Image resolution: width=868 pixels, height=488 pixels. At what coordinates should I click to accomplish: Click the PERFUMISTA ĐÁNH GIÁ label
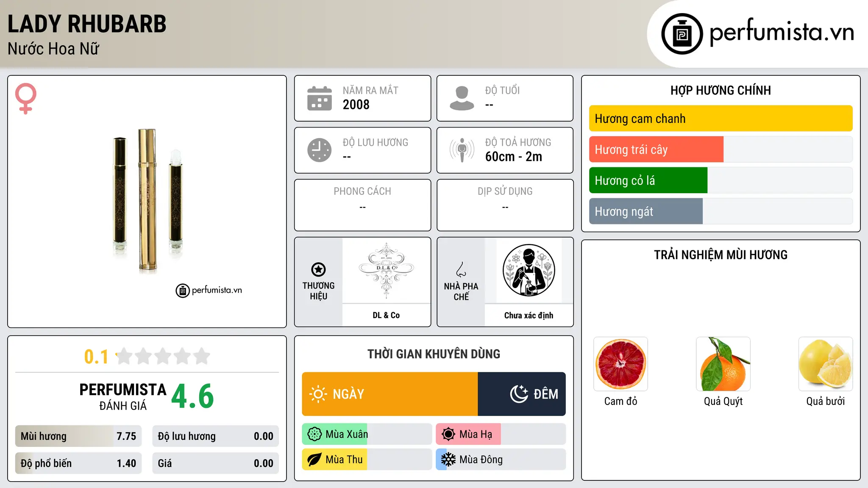click(123, 396)
